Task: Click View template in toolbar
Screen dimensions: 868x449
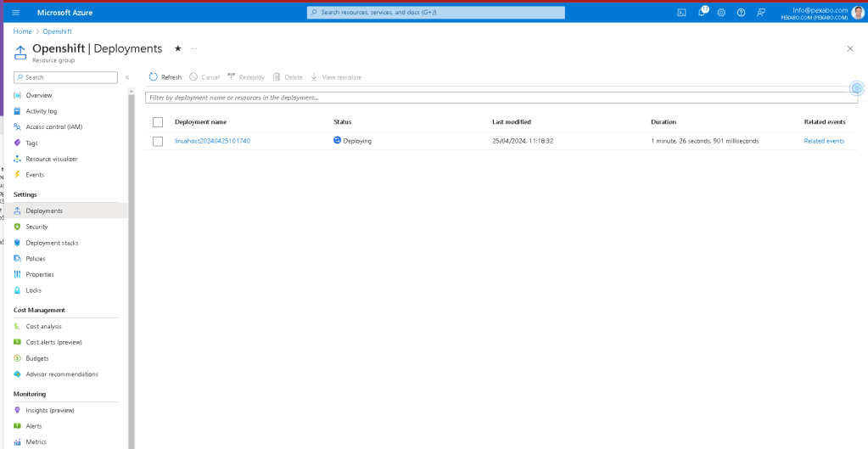Action: tap(335, 77)
